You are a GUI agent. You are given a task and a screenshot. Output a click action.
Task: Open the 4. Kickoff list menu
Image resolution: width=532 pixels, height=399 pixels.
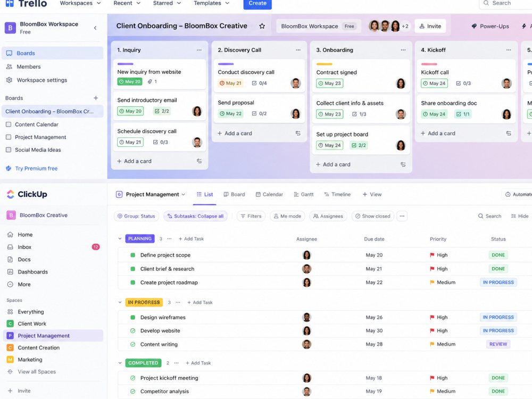[x=509, y=50]
